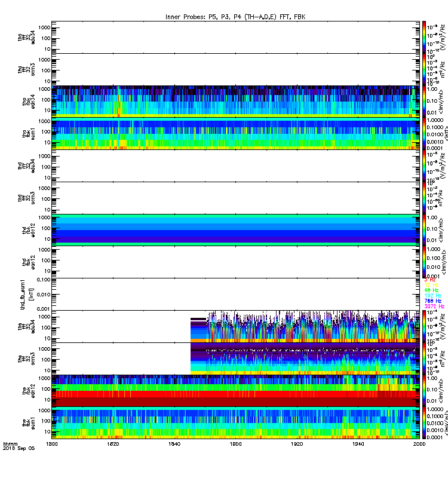Image resolution: width=448 pixels, height=478 pixels.
Task: Click the banded 'thd fbk edc12' spectrogram
Action: (x=235, y=230)
